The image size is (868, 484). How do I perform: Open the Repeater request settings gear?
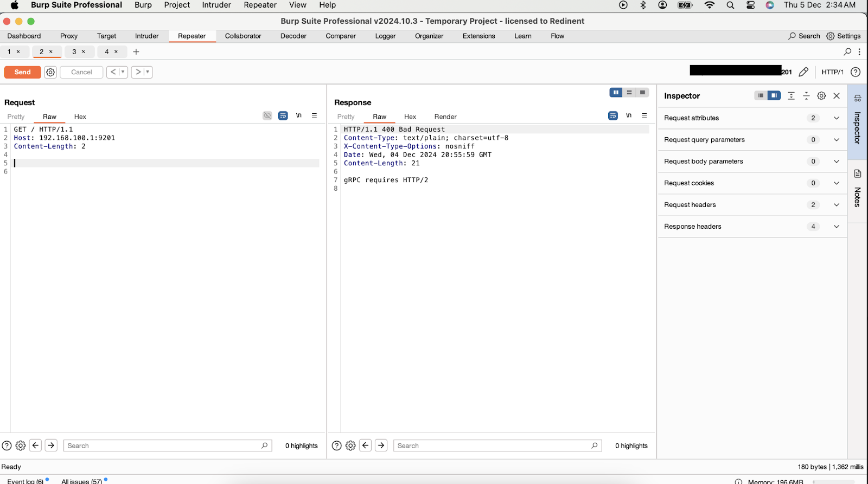pyautogui.click(x=50, y=72)
